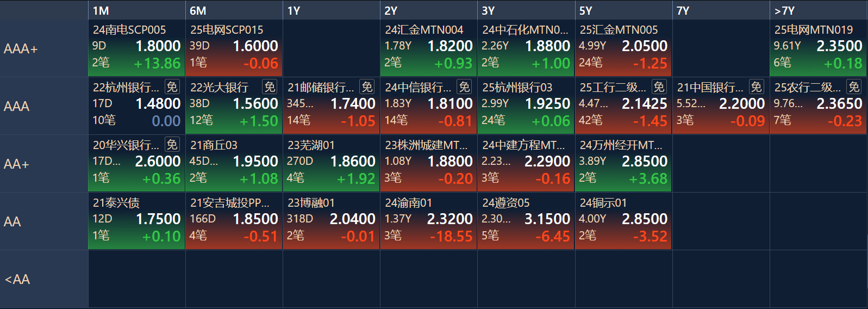
Task: Open the 24渝南01 bond with -18.55 change
Action: tap(429, 221)
